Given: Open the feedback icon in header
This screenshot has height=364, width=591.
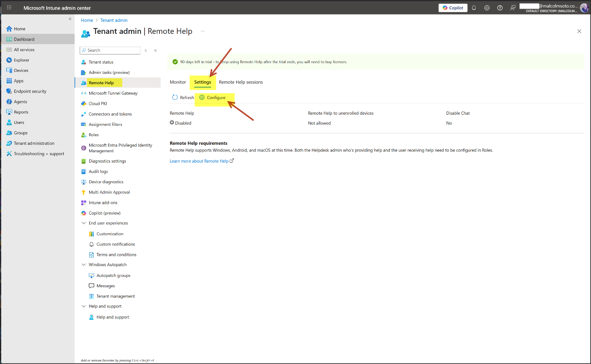Looking at the screenshot, I should [x=513, y=8].
